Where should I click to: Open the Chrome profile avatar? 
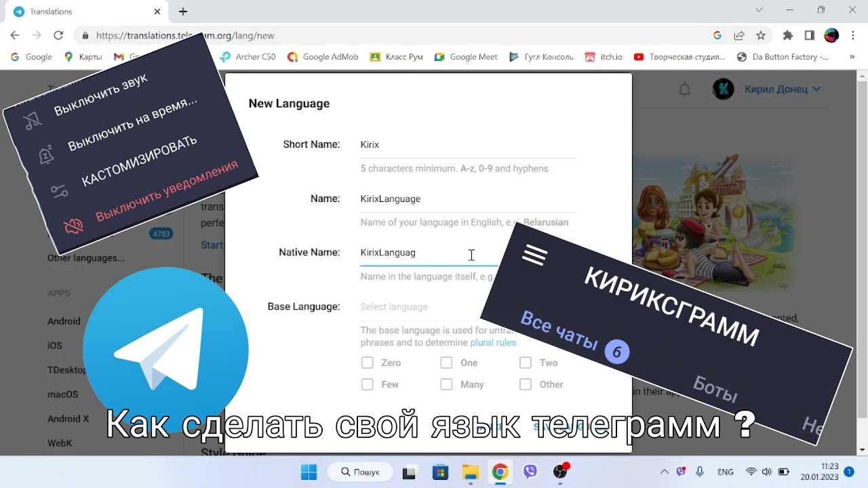point(831,35)
